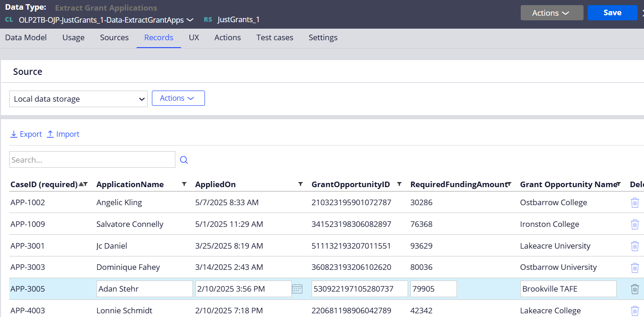This screenshot has width=644, height=317.
Task: Click the Import link
Action: pyautogui.click(x=63, y=134)
